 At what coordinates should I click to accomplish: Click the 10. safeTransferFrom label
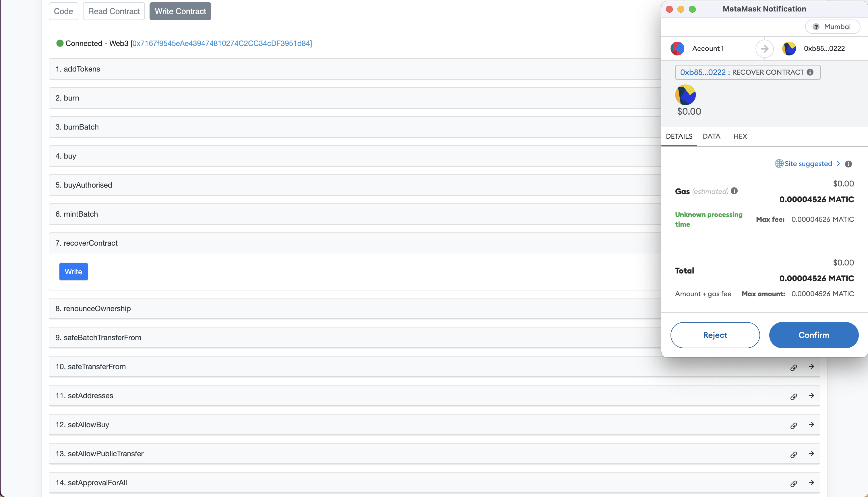point(90,367)
